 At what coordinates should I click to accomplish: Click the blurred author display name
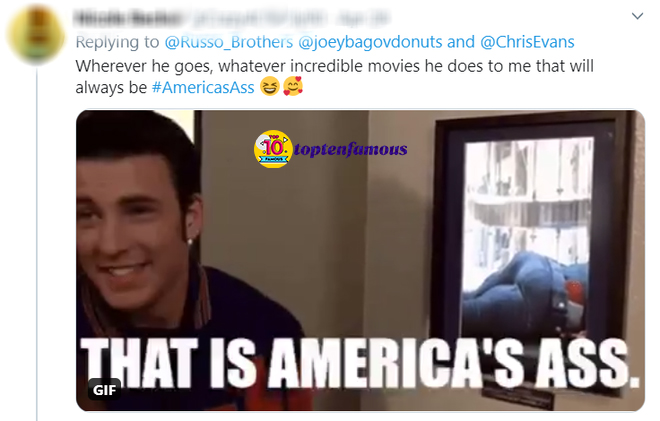(128, 19)
